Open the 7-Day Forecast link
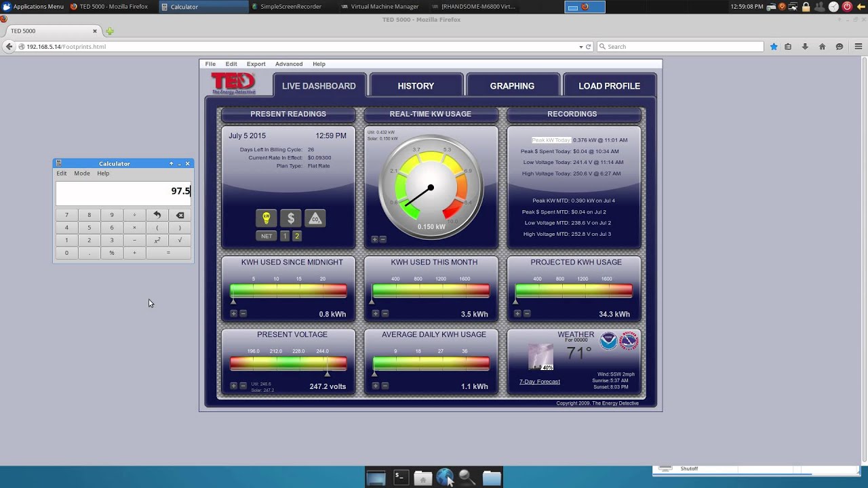This screenshot has height=488, width=868. 540,382
